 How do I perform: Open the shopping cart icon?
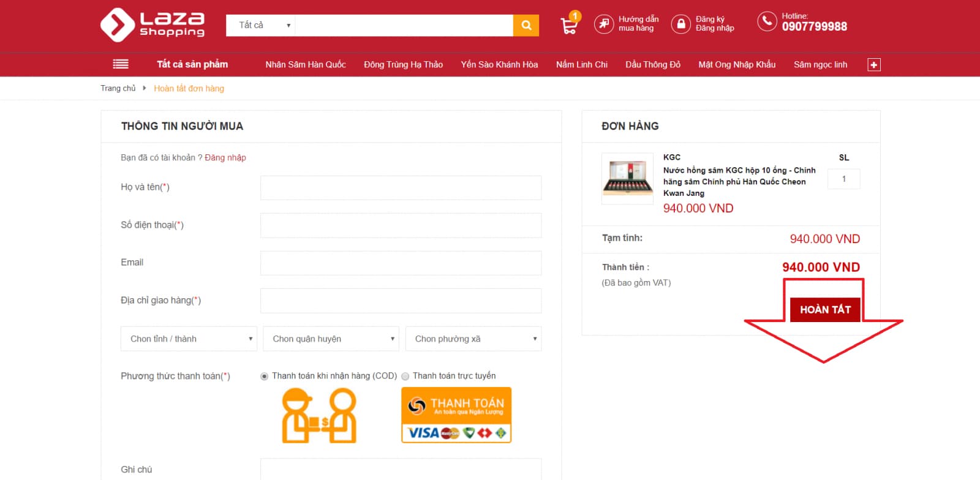[x=568, y=26]
